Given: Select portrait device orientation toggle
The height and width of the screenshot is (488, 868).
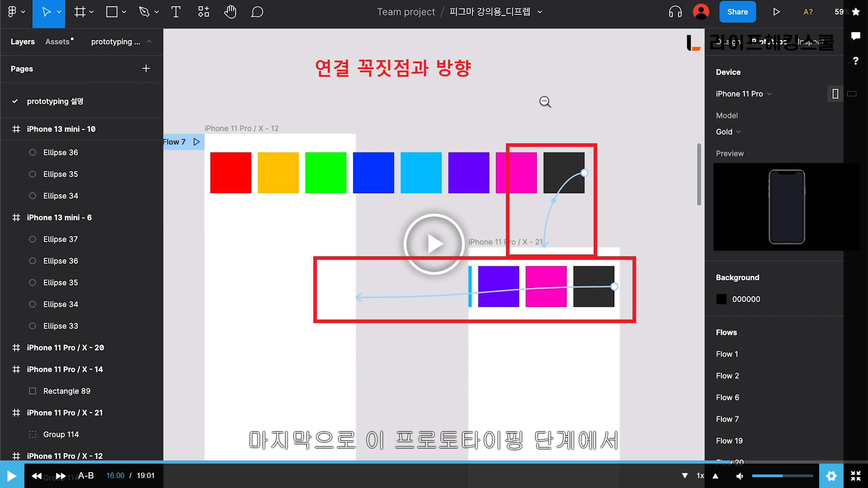Looking at the screenshot, I should 835,94.
